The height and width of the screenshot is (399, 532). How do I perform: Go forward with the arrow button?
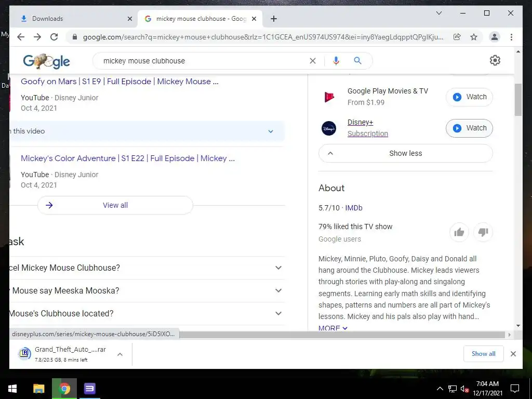coord(37,37)
